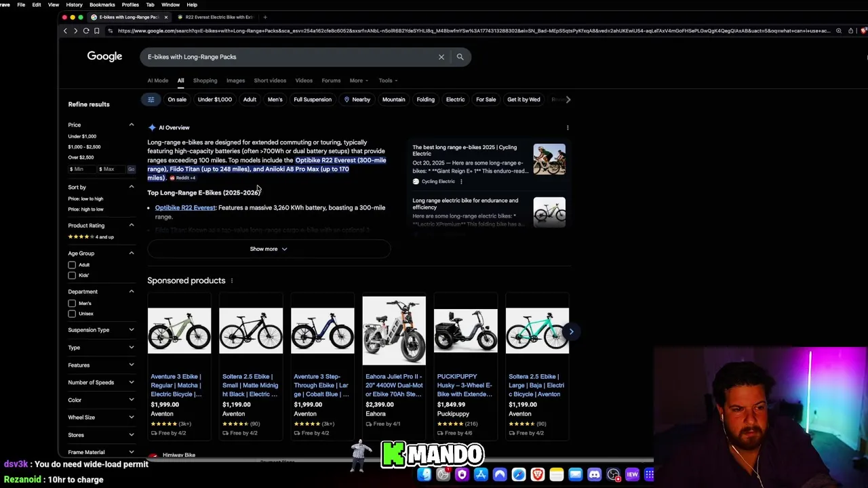The height and width of the screenshot is (488, 868).
Task: Click the minimum price input field
Action: 81,169
